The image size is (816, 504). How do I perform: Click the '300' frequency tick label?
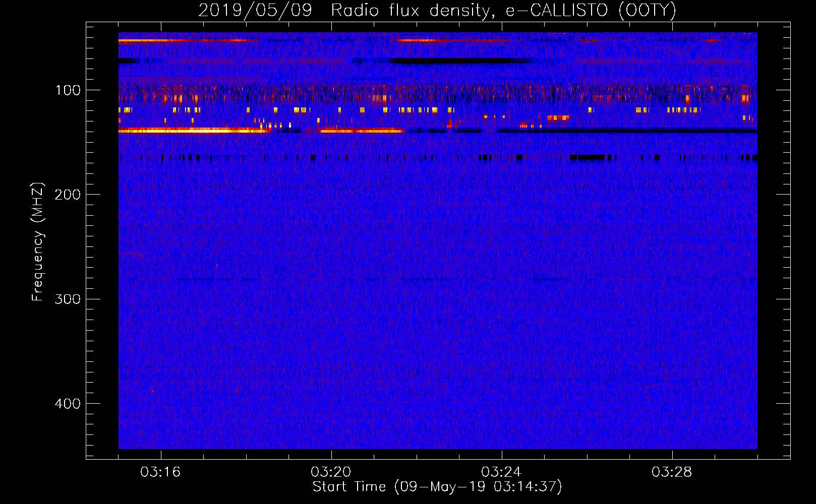click(x=68, y=299)
